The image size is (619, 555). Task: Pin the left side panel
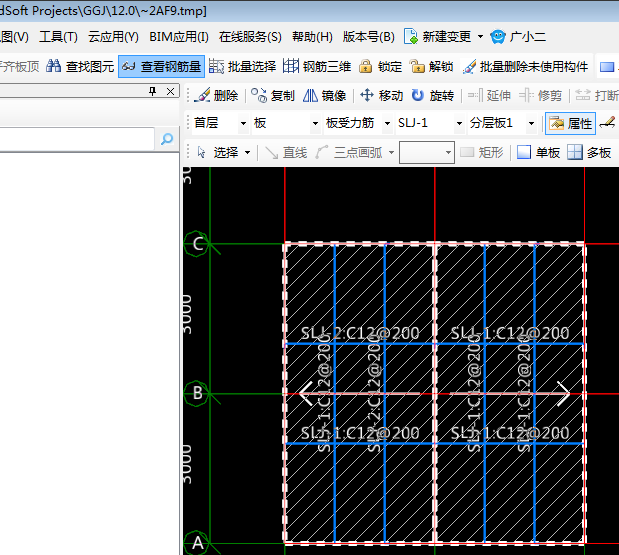[153, 92]
